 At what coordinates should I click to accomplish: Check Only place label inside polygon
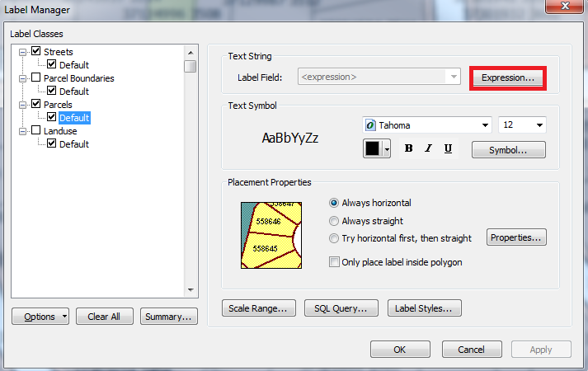pos(334,261)
